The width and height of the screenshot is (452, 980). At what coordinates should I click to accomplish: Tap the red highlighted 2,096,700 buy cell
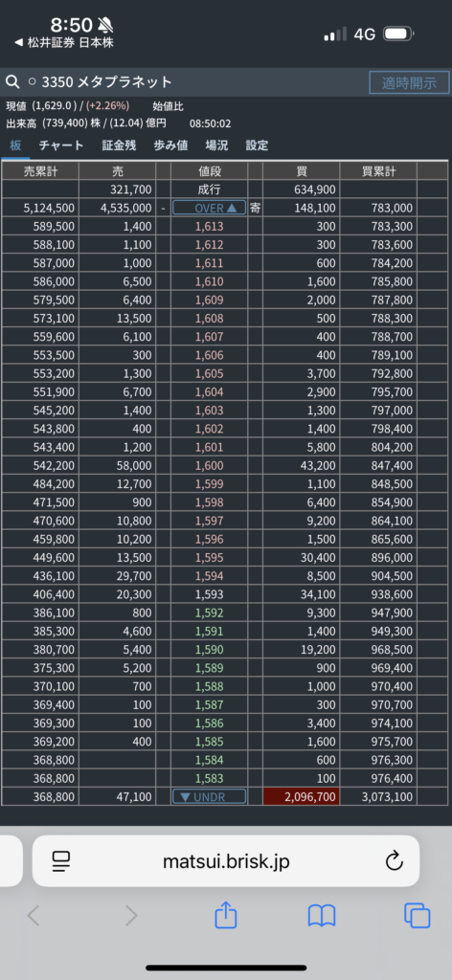coord(302,796)
